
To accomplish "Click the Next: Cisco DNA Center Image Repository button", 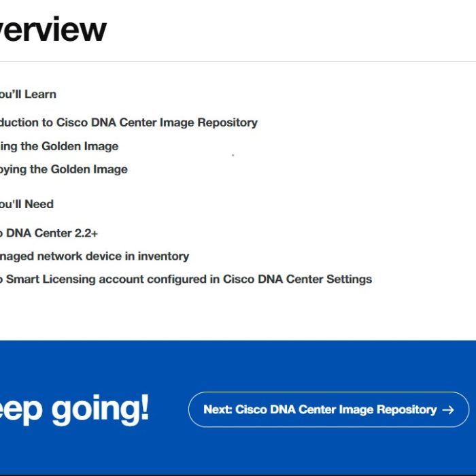I will coord(328,409).
